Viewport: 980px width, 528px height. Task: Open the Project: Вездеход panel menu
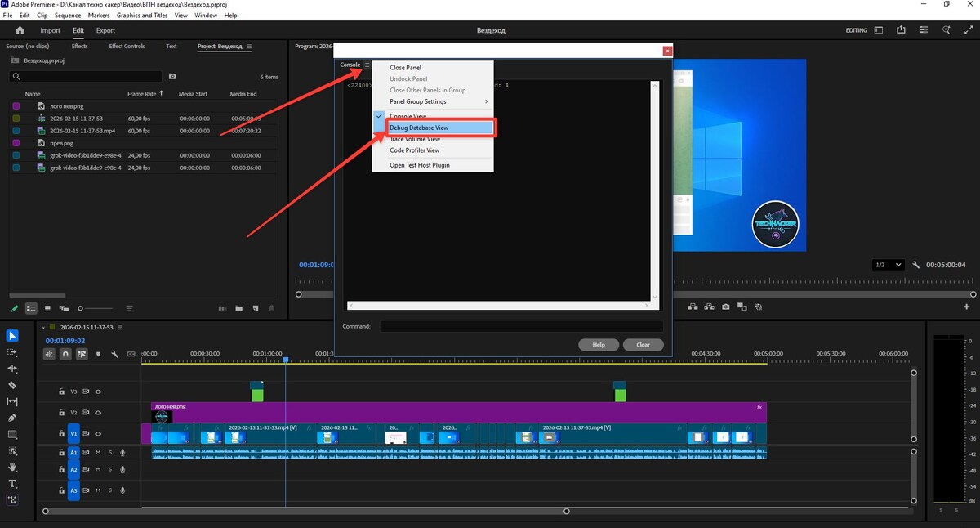pos(249,47)
